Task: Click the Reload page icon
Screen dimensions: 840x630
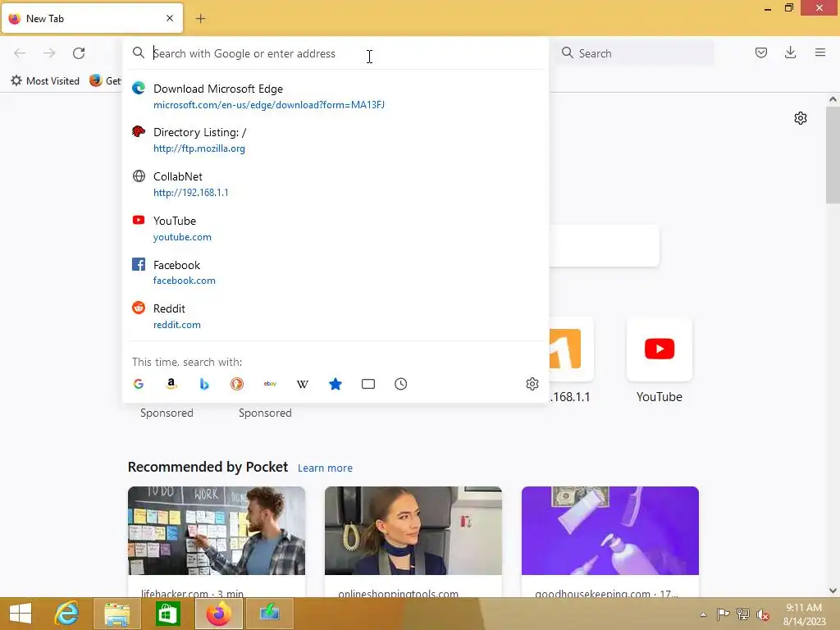Action: [79, 53]
